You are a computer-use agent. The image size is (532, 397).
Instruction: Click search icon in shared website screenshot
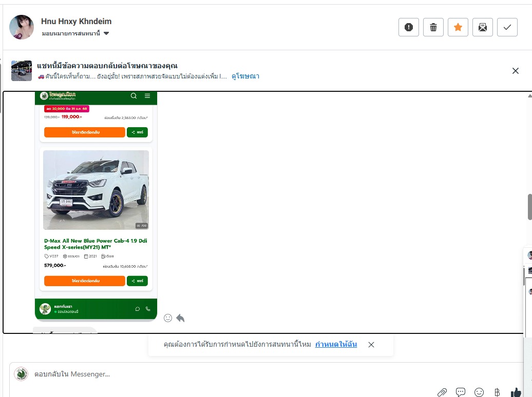click(x=134, y=96)
